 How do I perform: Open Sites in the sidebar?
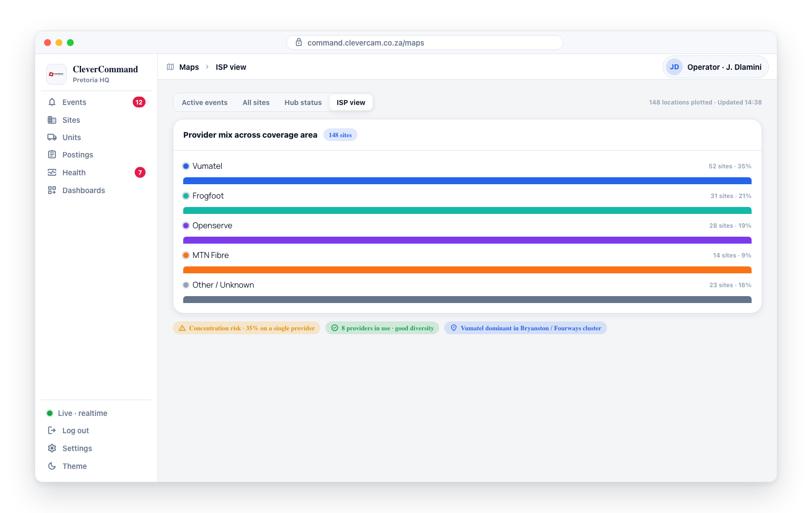coord(97,120)
